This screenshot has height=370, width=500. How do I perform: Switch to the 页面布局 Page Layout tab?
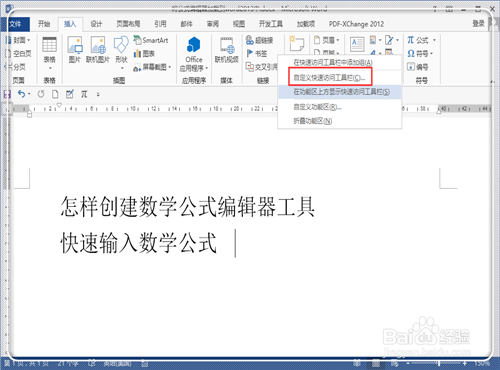[x=128, y=24]
